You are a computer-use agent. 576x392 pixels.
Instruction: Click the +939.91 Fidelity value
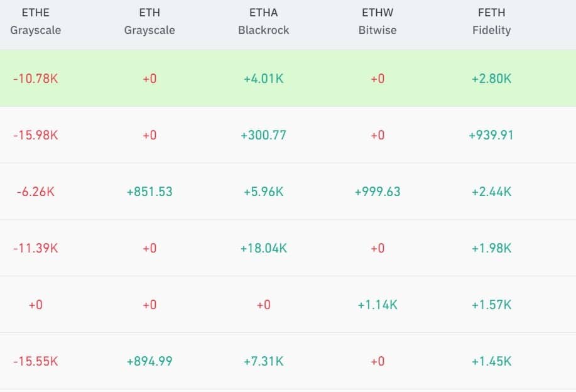pyautogui.click(x=491, y=135)
